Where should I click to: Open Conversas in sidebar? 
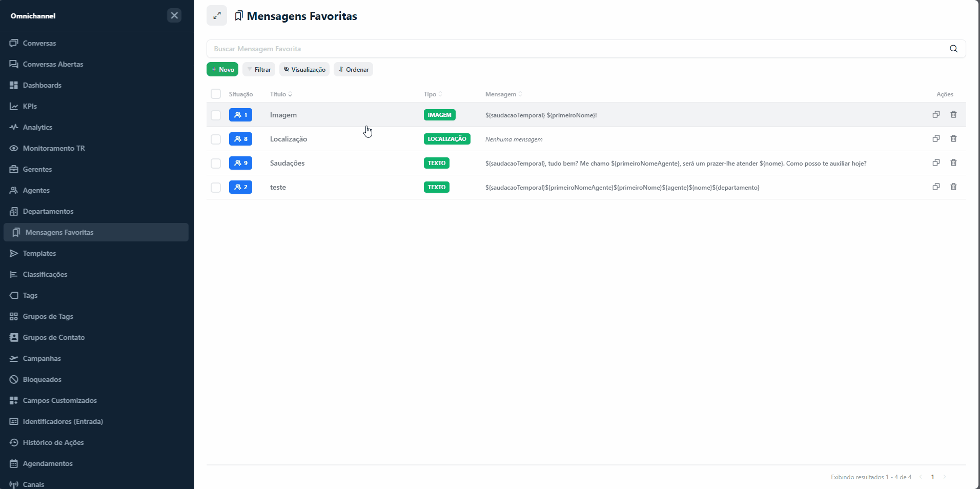point(96,43)
